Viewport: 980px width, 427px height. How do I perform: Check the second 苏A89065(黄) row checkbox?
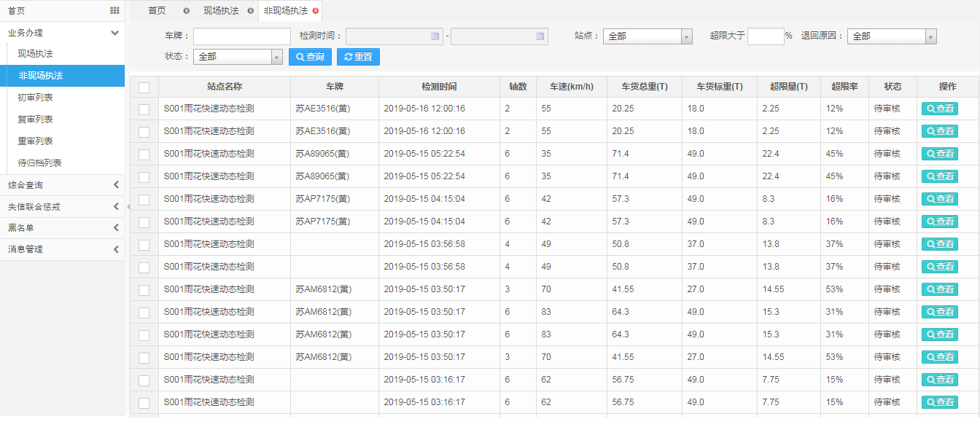tap(144, 177)
